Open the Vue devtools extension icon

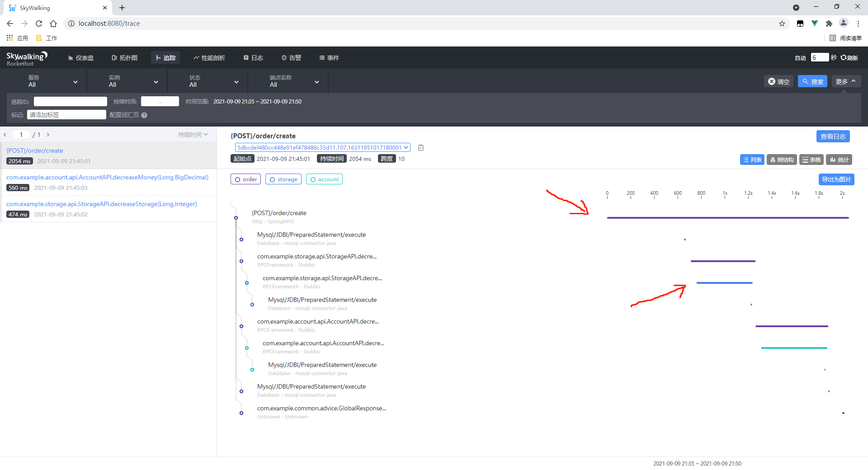click(815, 23)
